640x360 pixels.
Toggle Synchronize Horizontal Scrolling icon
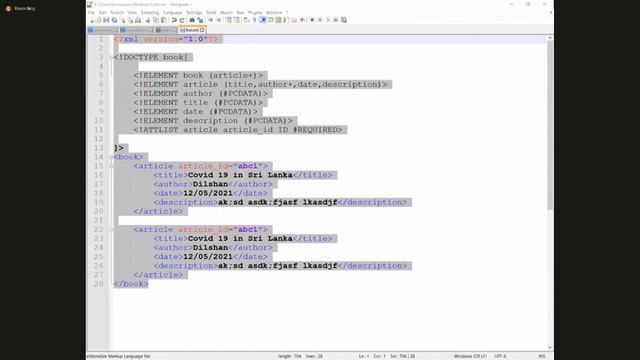(x=236, y=20)
